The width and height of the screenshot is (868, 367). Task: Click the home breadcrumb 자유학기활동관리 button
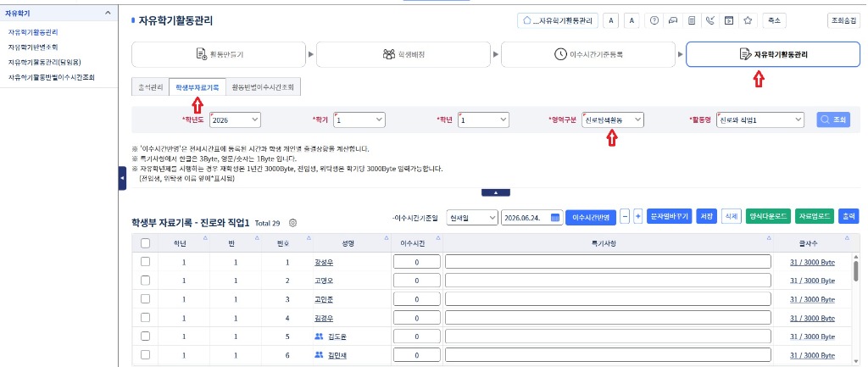pos(558,20)
